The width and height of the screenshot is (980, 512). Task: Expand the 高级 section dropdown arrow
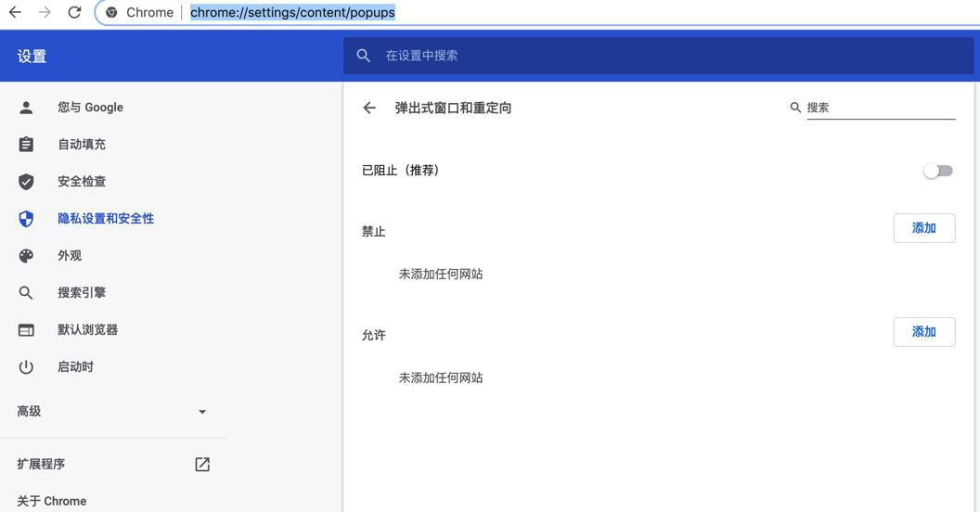(202, 412)
